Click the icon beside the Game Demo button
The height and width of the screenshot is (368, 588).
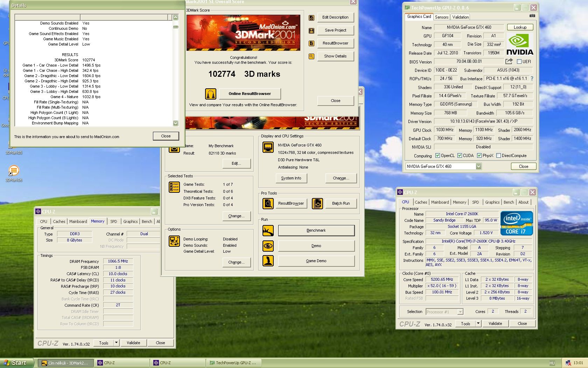268,261
